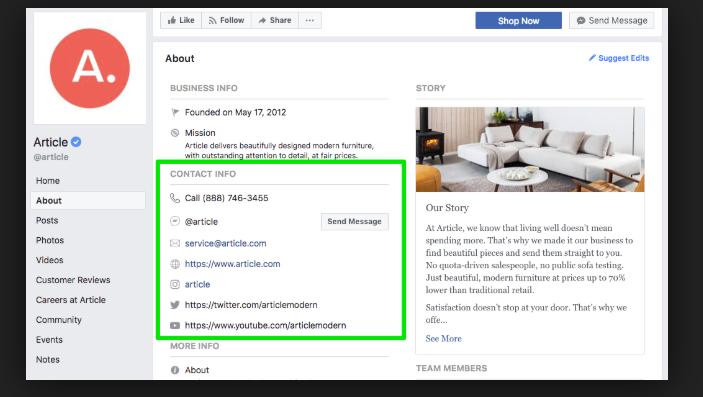Click the Instagram icon
703x397 pixels.
point(175,284)
